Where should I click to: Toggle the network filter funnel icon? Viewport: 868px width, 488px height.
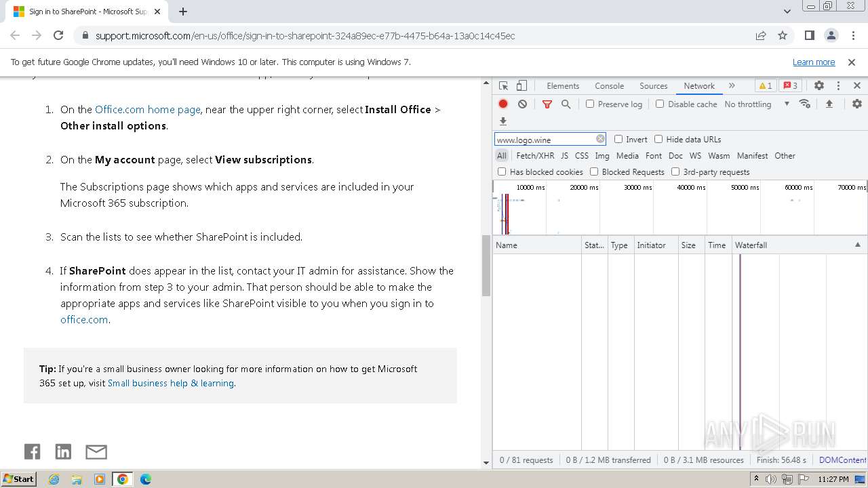pos(547,104)
